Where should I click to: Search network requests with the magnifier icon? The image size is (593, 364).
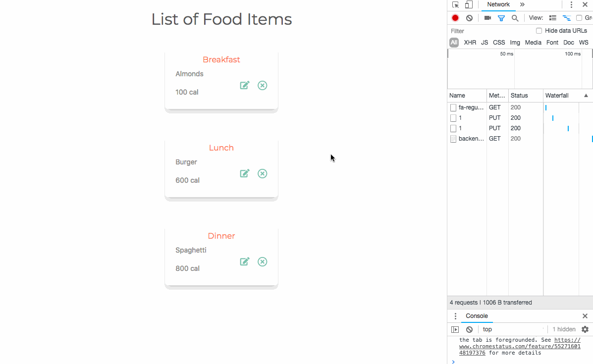[x=515, y=17]
